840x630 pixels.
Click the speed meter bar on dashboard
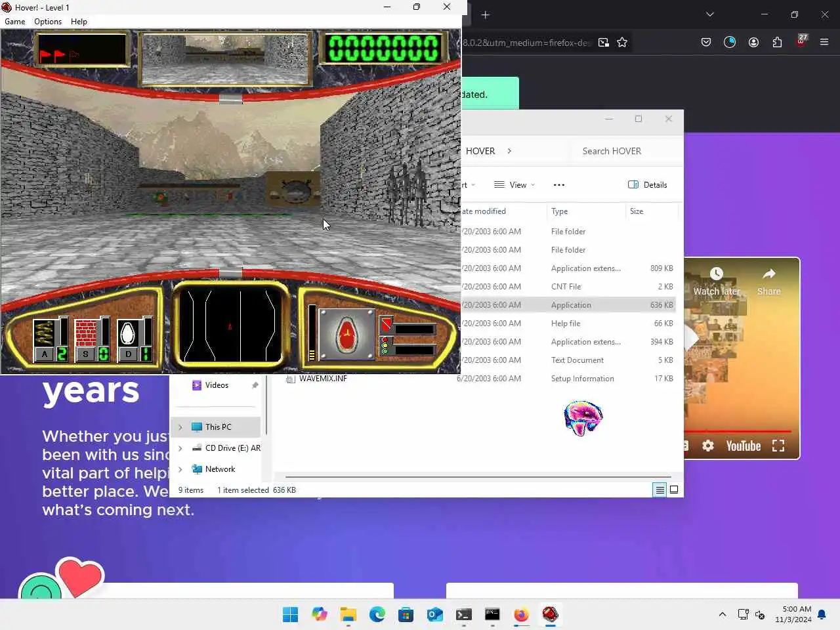tap(312, 333)
